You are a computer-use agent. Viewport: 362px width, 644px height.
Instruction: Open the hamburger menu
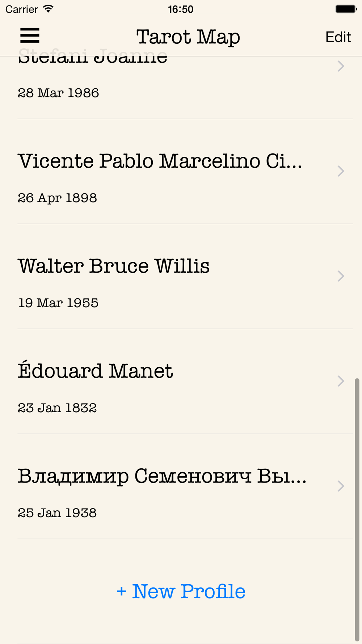click(x=30, y=35)
